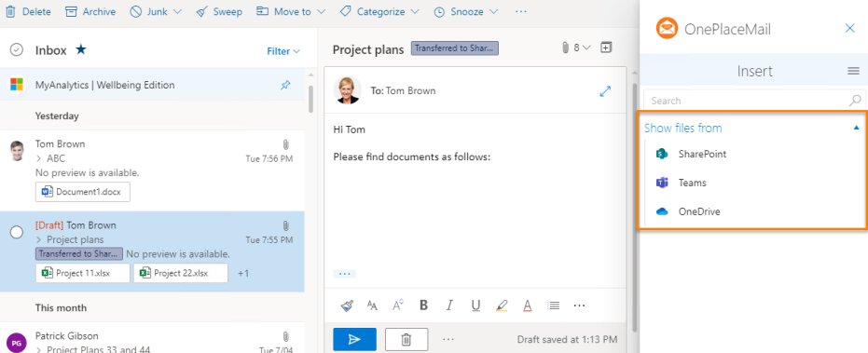The height and width of the screenshot is (353, 868).
Task: Click the message list scrollbar
Action: (310, 99)
